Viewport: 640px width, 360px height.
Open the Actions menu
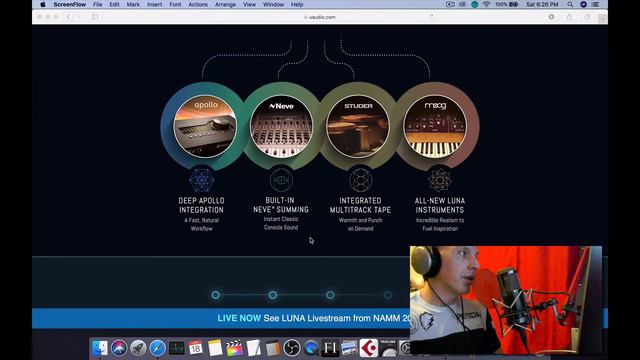[198, 4]
